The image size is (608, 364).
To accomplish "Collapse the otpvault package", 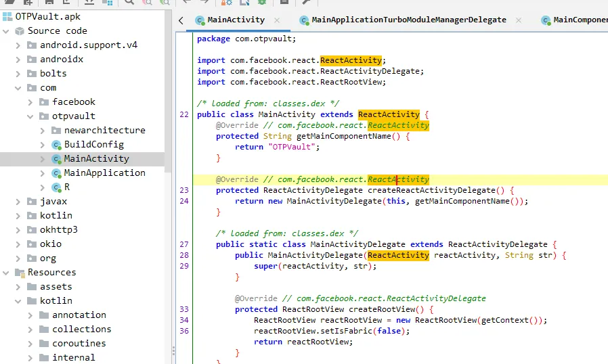I will pos(30,116).
